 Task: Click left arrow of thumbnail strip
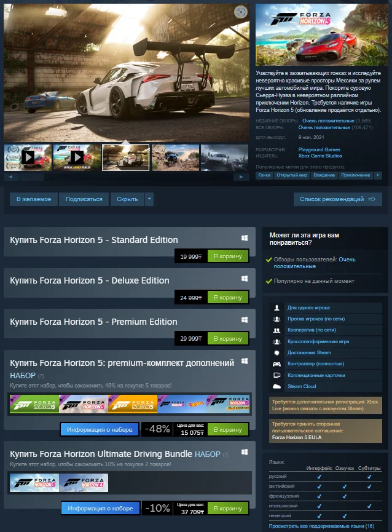click(11, 177)
